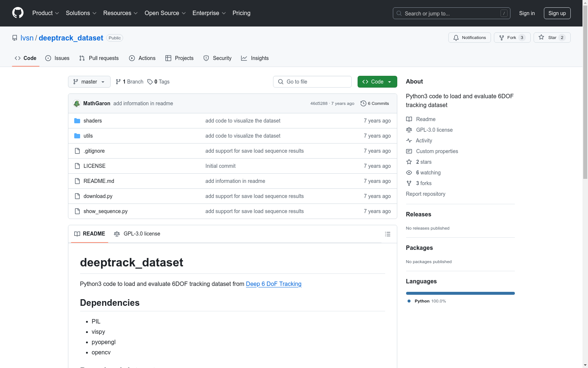Click the fork icon beside 3 forks

point(409,183)
